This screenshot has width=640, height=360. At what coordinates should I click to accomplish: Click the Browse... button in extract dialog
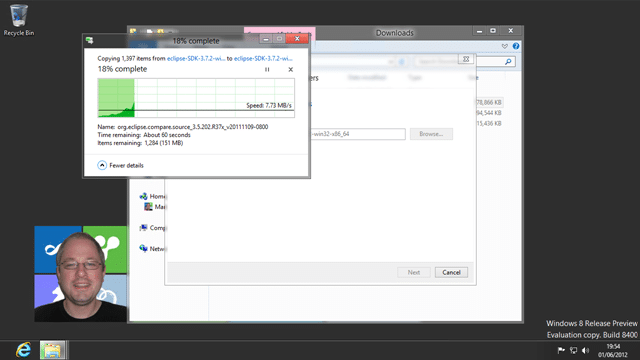click(x=431, y=134)
